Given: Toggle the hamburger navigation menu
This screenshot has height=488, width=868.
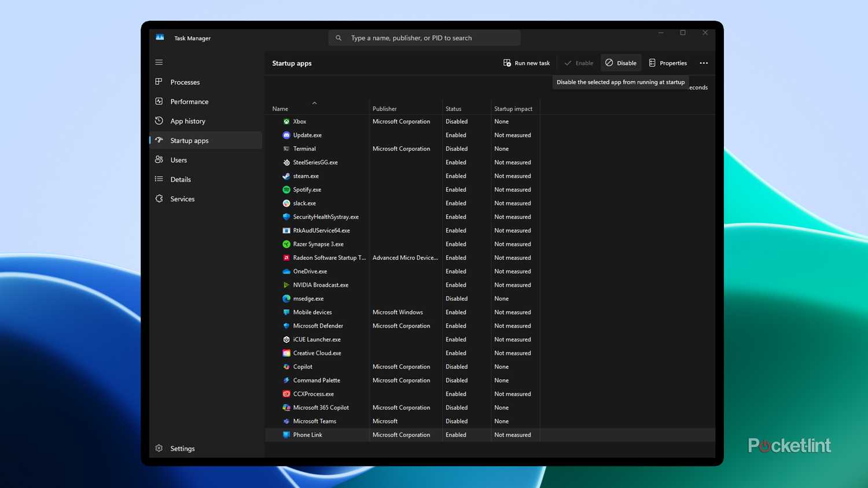Looking at the screenshot, I should click(x=159, y=62).
